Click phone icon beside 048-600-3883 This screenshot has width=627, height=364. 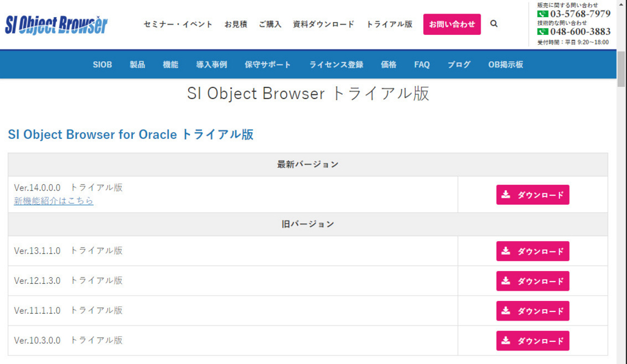tap(543, 32)
